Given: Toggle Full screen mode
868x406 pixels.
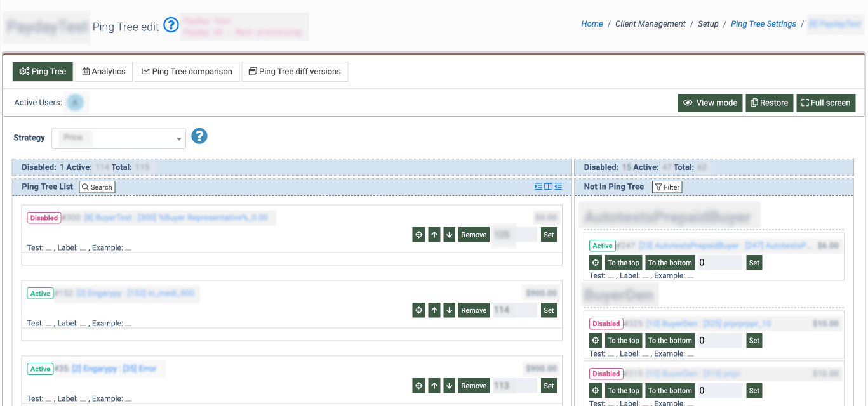Looking at the screenshot, I should pyautogui.click(x=825, y=103).
